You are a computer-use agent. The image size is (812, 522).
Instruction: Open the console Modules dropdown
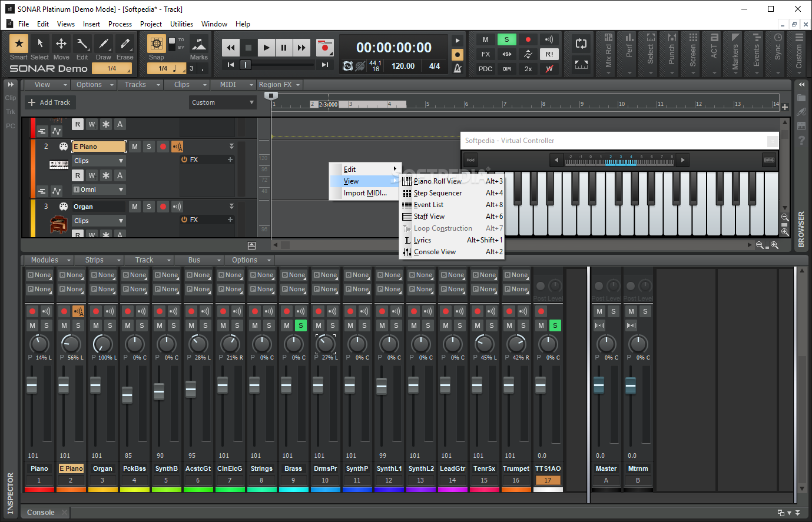tap(49, 260)
